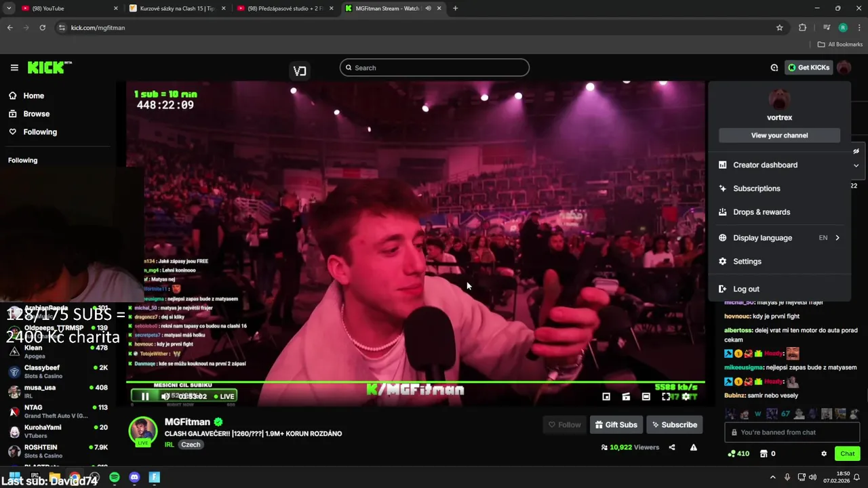The width and height of the screenshot is (868, 488).
Task: Toggle theater mode in the player
Action: pyautogui.click(x=646, y=396)
